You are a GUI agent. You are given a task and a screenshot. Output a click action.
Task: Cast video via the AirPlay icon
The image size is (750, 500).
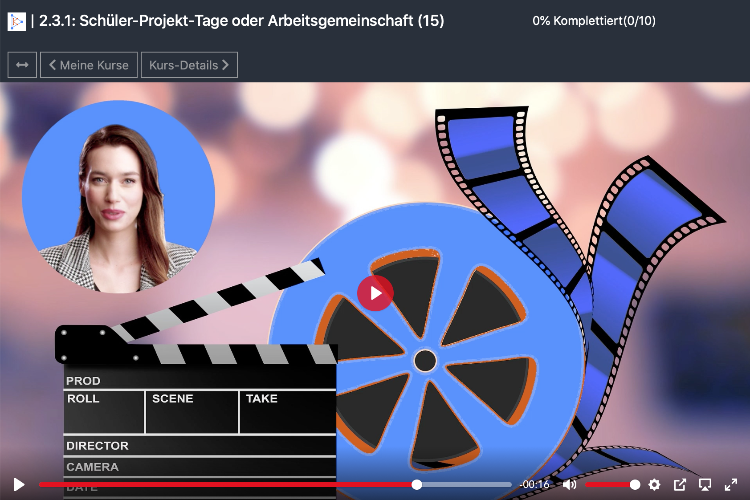(x=705, y=485)
